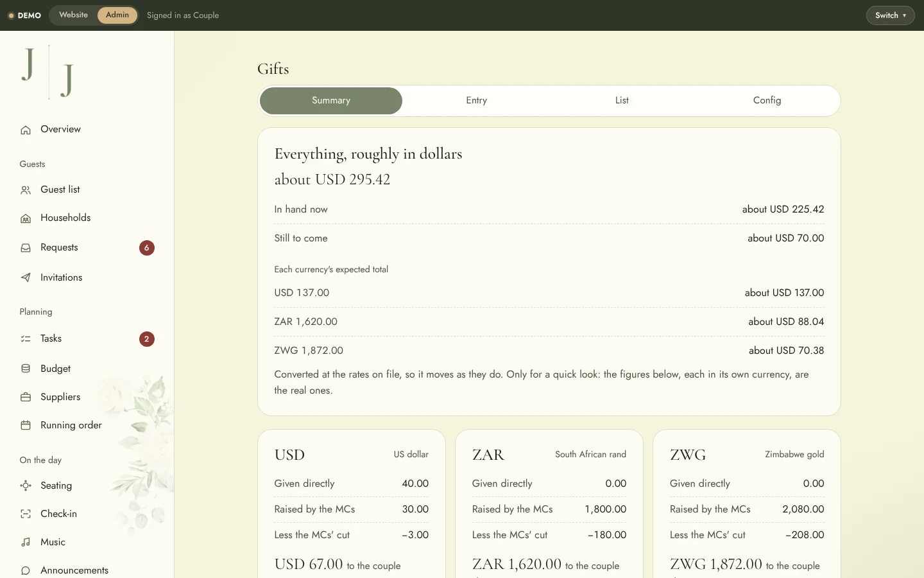This screenshot has height=578, width=924.
Task: Click the 'USD 137.00' expected total label
Action: [302, 293]
